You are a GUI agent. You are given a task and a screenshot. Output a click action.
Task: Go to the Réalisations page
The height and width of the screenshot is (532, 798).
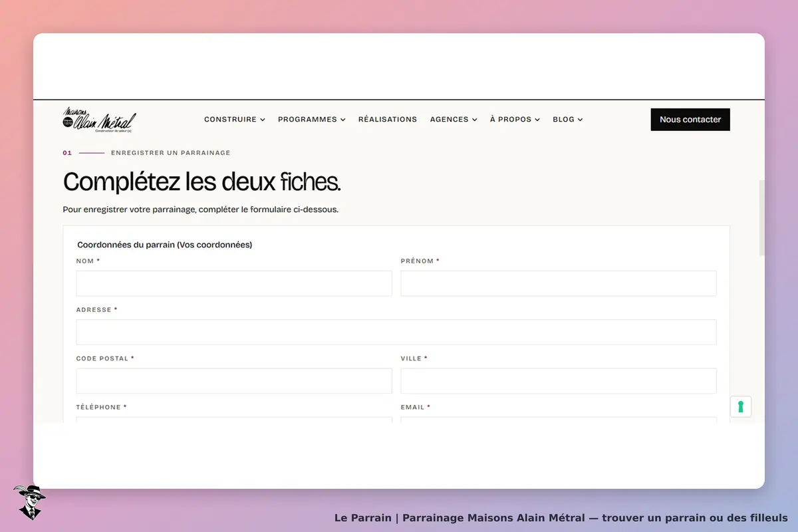coord(388,120)
